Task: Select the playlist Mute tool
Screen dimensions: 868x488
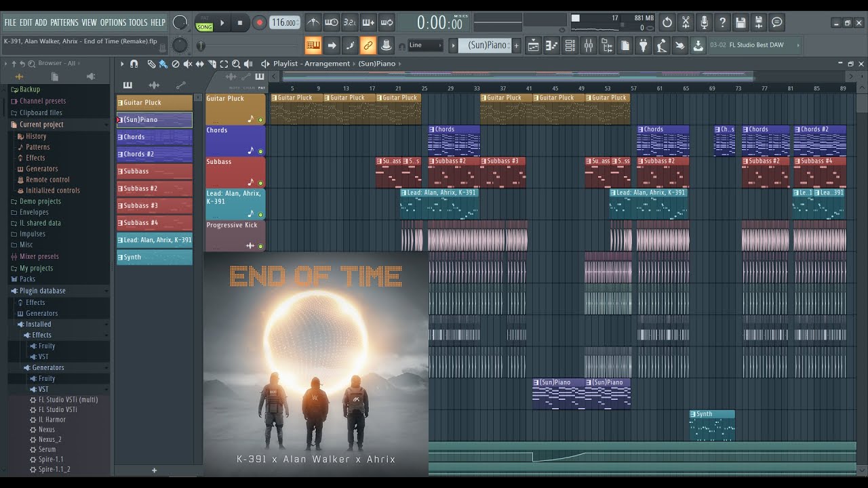Action: point(188,64)
